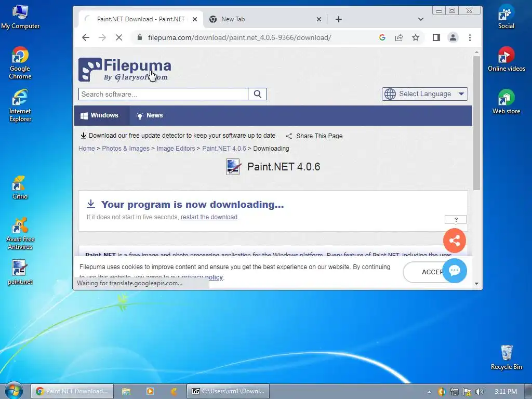Select the Google Chrome desktop icon
The width and height of the screenshot is (532, 399).
coord(20,63)
